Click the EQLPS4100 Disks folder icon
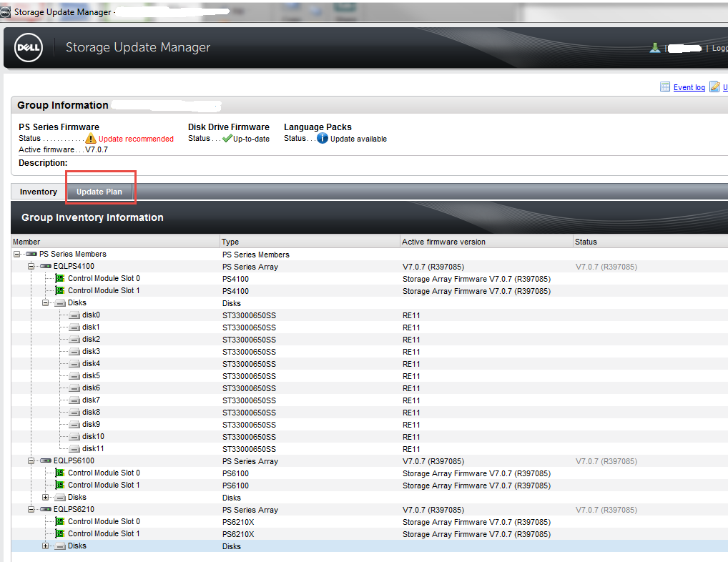 60,302
